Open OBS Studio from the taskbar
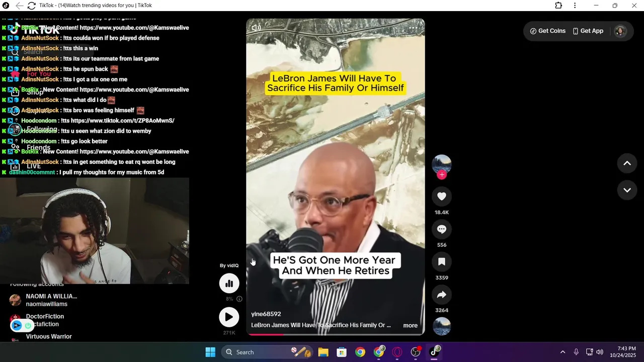Image resolution: width=644 pixels, height=362 pixels. (x=416, y=352)
